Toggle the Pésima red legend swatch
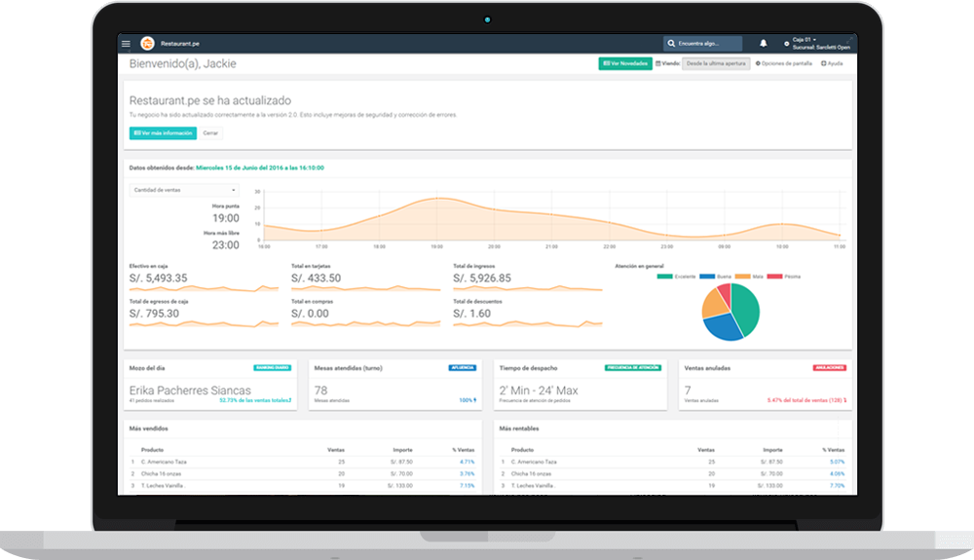Viewport: 974px width, 560px height. coord(774,277)
